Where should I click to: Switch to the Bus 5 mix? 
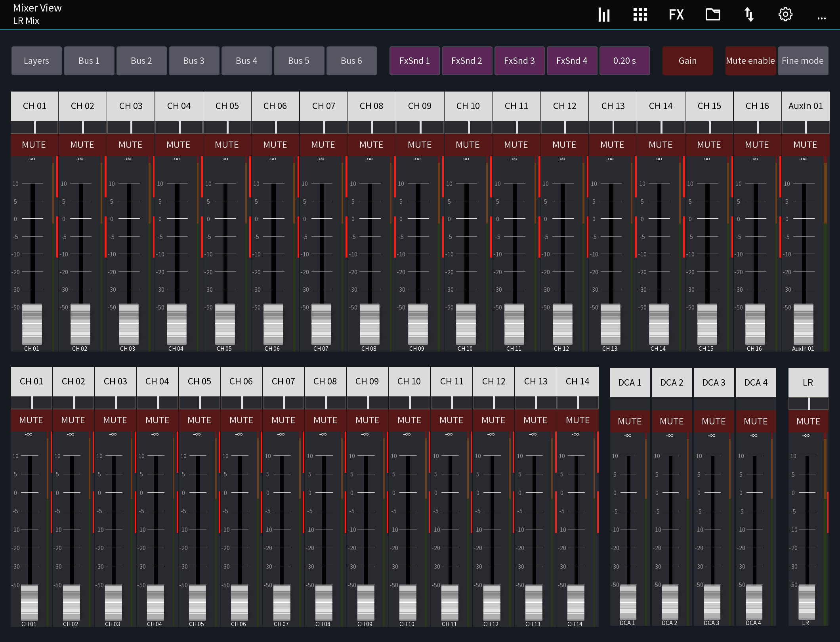(x=299, y=61)
